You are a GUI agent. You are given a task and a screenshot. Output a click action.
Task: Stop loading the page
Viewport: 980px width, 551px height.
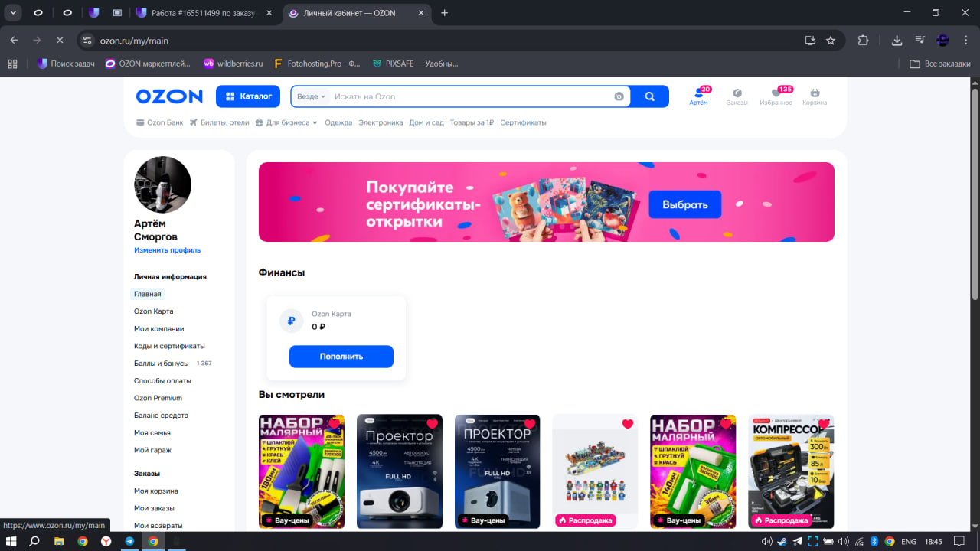59,41
